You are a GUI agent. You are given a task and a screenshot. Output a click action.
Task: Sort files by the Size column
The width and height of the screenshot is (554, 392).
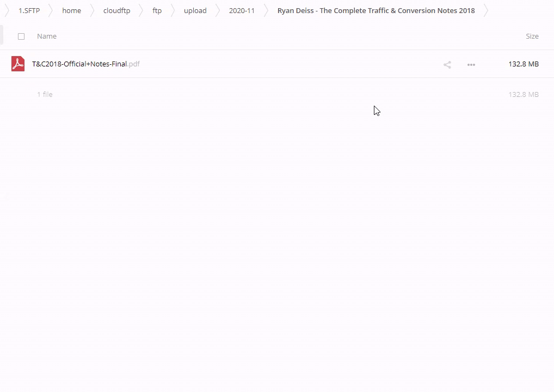(532, 36)
